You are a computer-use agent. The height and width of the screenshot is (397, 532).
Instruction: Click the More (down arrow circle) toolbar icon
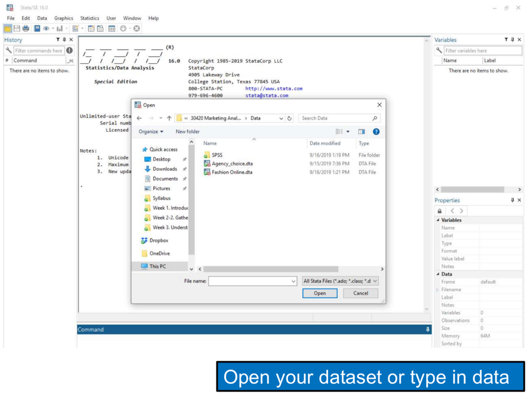[123, 28]
